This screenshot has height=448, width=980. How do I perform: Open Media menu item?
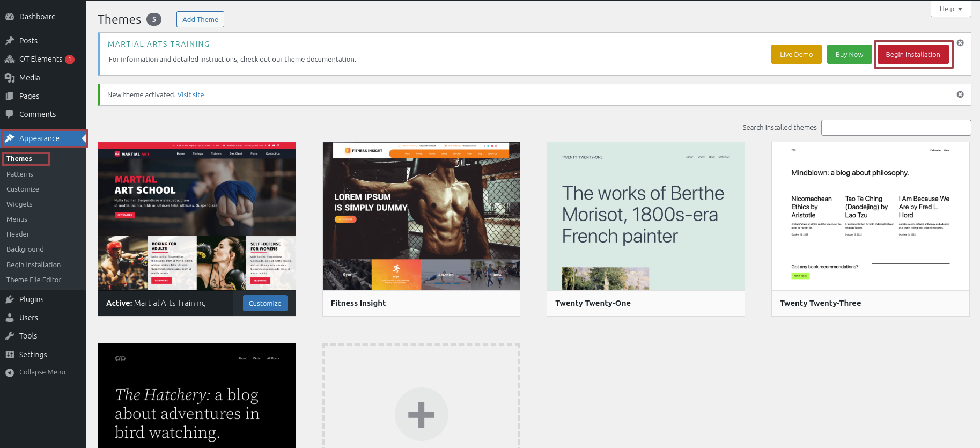point(43,78)
